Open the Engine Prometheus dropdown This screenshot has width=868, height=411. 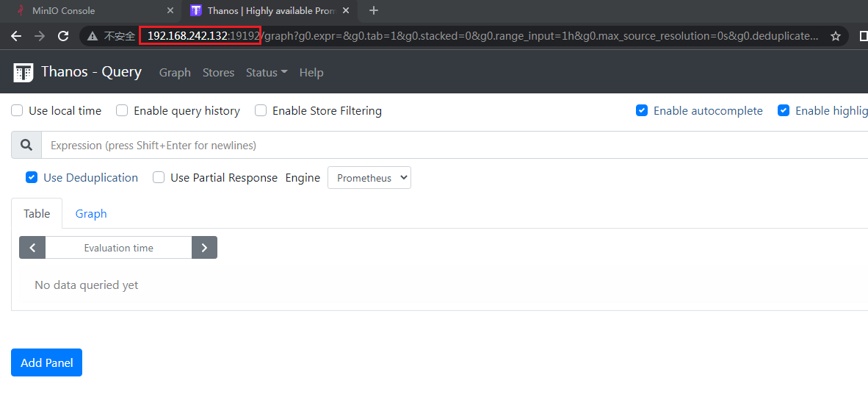tap(369, 178)
